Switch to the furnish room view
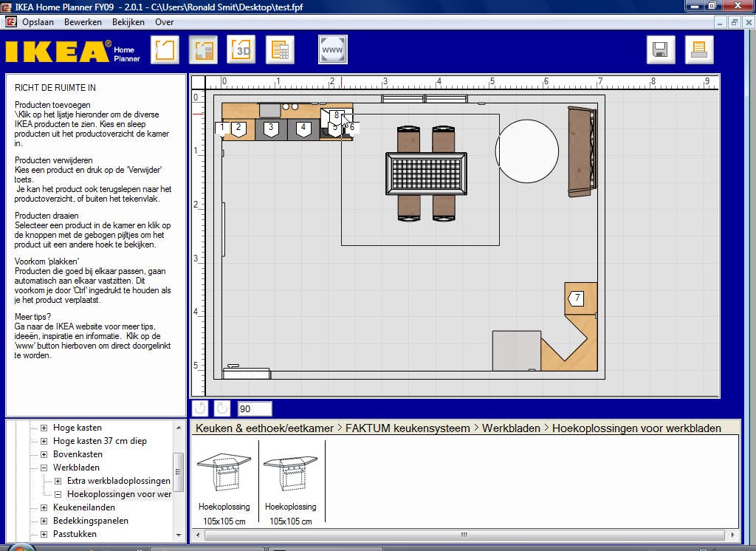Image resolution: width=756 pixels, height=551 pixels. [203, 49]
